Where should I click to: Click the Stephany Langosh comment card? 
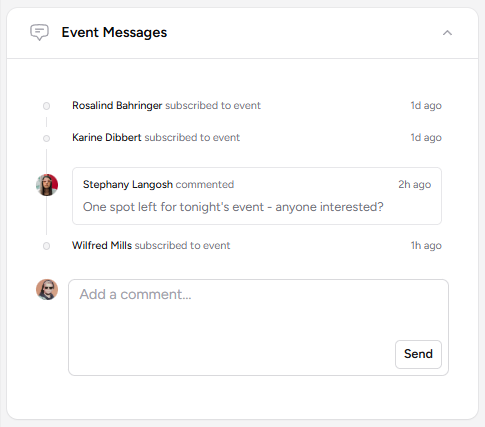coord(257,196)
